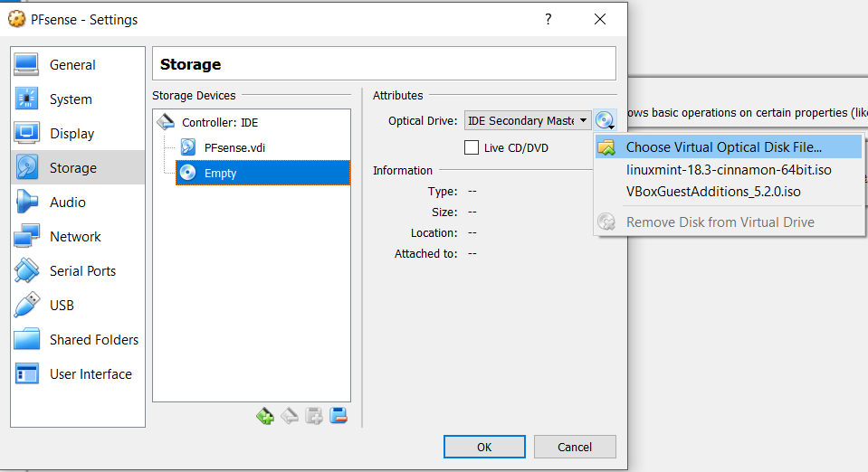This screenshot has width=868, height=472.
Task: Select the PFsense.vdi disk in tree
Action: 234,147
